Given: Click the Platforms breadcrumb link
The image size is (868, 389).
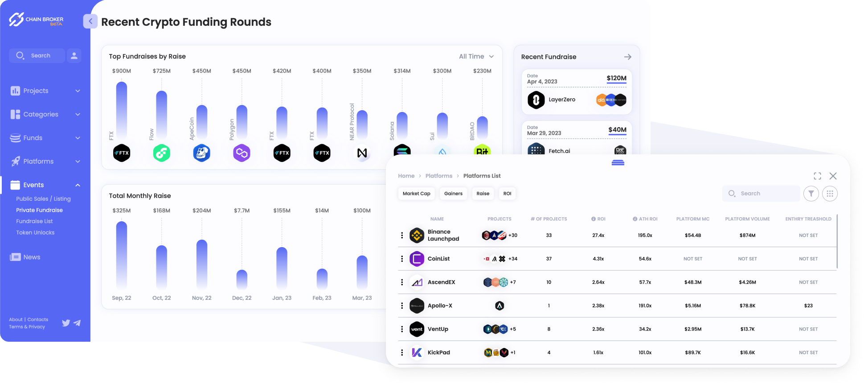Looking at the screenshot, I should tap(438, 176).
